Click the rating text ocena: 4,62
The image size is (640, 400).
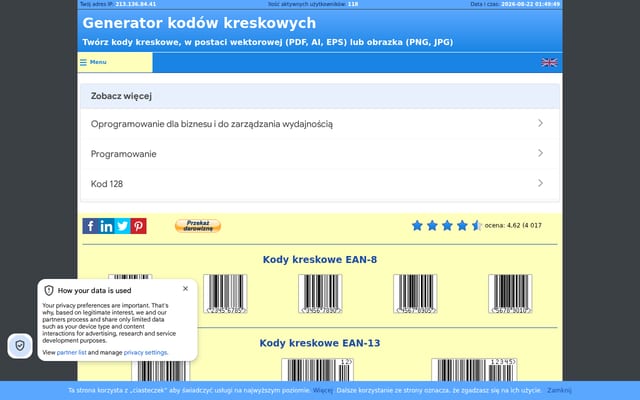[x=513, y=225]
